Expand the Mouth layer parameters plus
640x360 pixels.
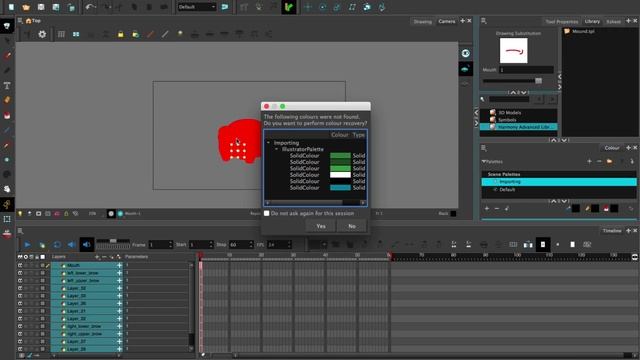click(x=120, y=265)
